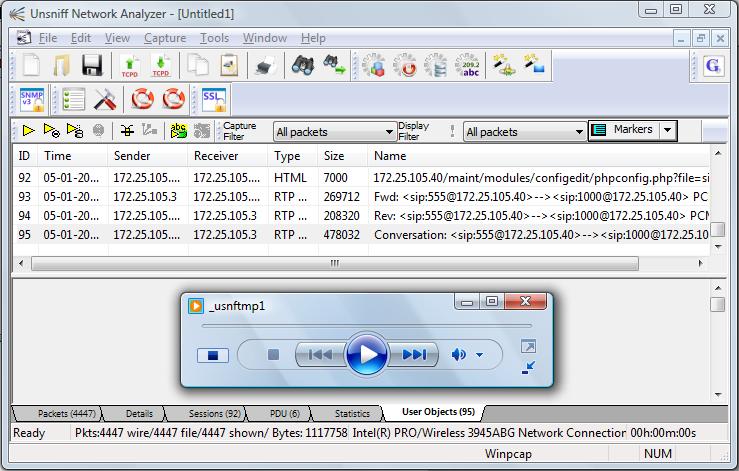Image resolution: width=739 pixels, height=471 pixels.
Task: Select row 94 Rev RTP object
Action: (361, 215)
